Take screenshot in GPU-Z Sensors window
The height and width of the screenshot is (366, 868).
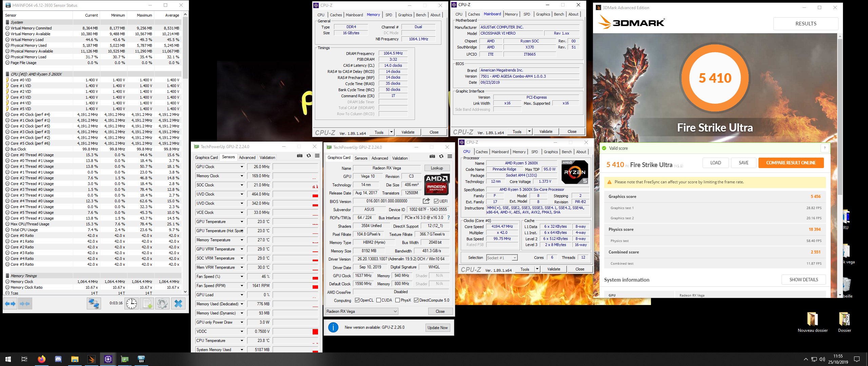coord(300,156)
